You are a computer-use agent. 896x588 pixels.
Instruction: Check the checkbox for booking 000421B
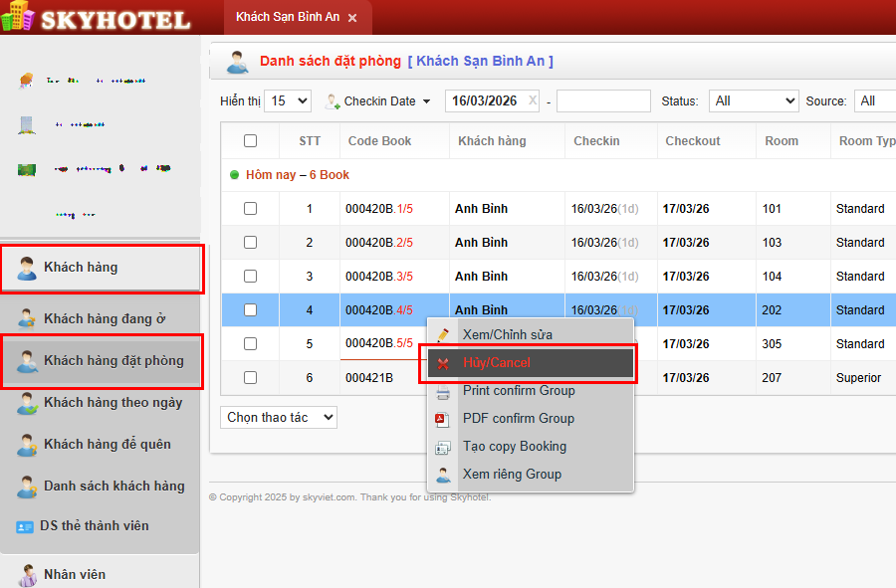[x=250, y=377]
